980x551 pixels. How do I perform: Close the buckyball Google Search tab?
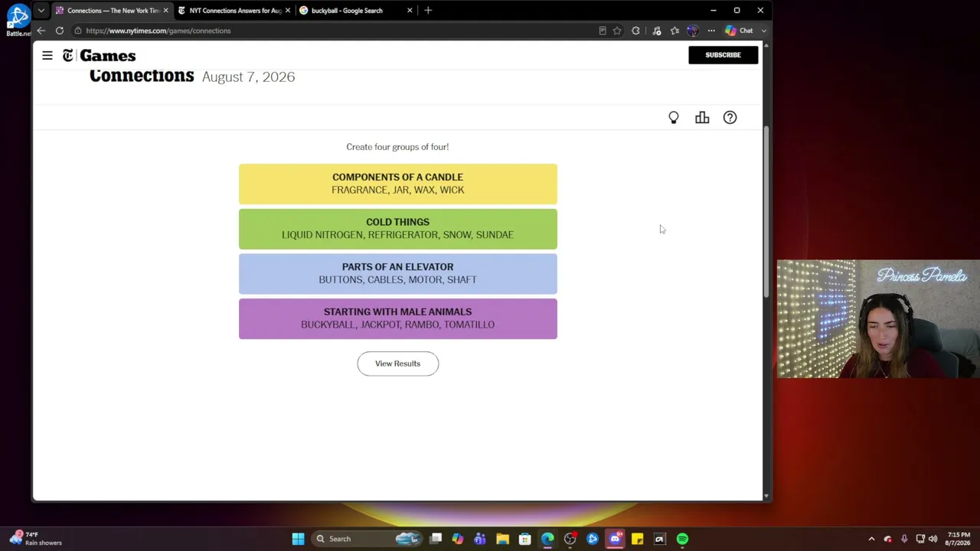(x=410, y=11)
